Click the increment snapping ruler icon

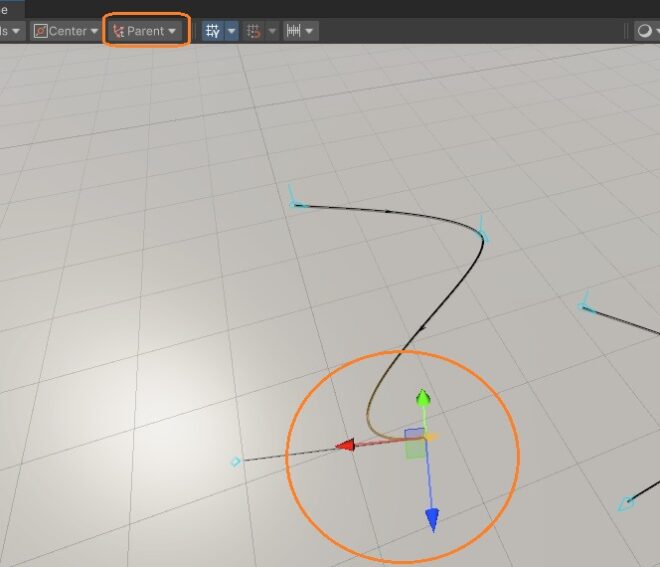pyautogui.click(x=293, y=31)
